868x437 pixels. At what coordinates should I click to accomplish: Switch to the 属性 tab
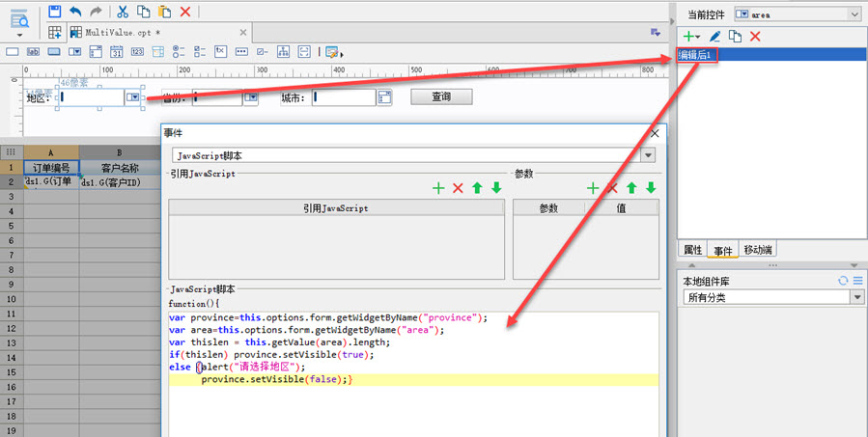pos(692,250)
